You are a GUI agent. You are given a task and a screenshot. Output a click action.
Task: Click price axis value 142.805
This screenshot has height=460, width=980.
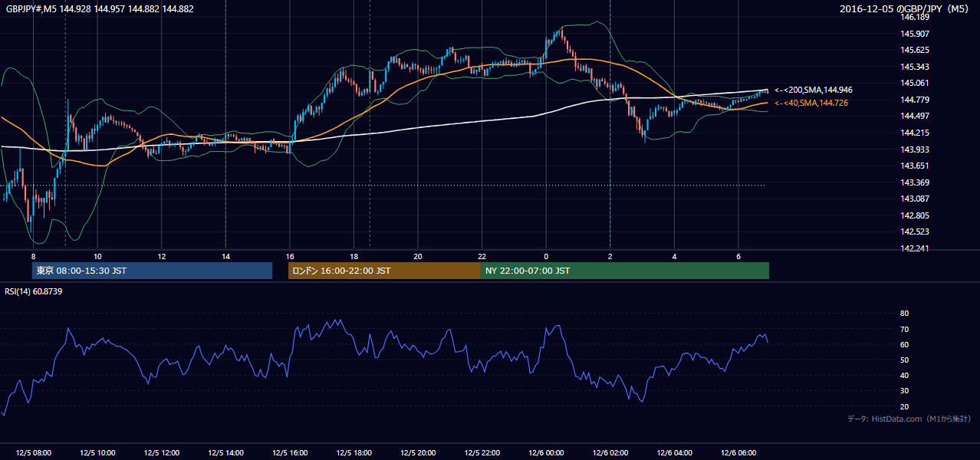tap(914, 215)
